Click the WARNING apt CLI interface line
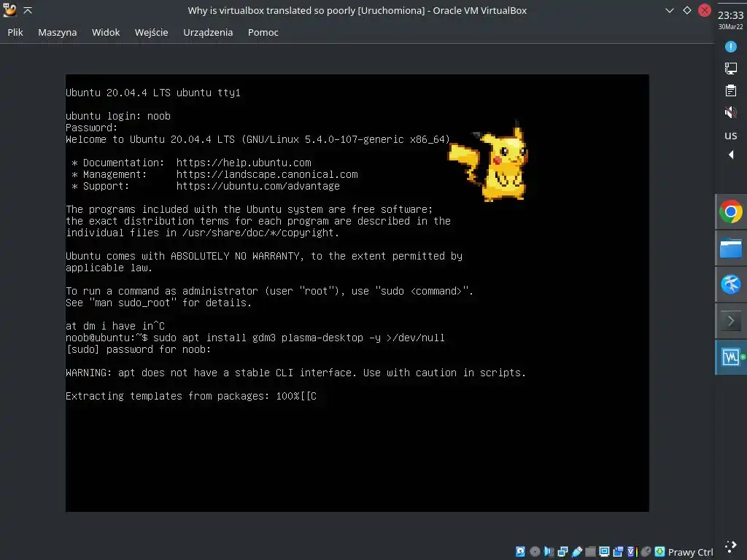747x560 pixels. tap(296, 373)
